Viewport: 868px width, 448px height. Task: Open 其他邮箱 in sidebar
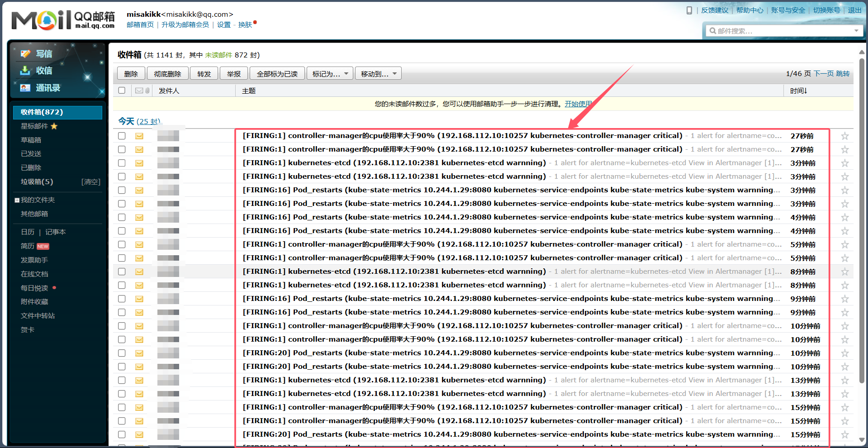pos(34,214)
